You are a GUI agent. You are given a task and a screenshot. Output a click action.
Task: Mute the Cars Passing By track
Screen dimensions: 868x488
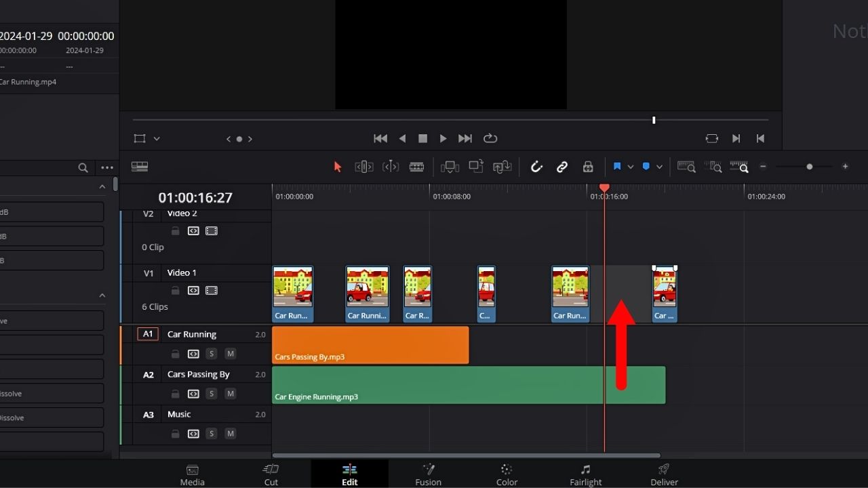[x=231, y=393]
